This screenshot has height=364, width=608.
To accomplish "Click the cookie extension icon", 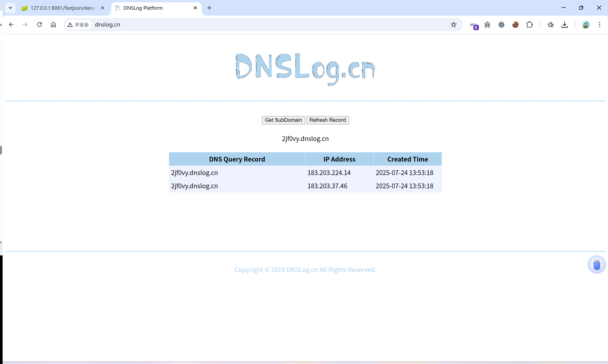I will [515, 25].
